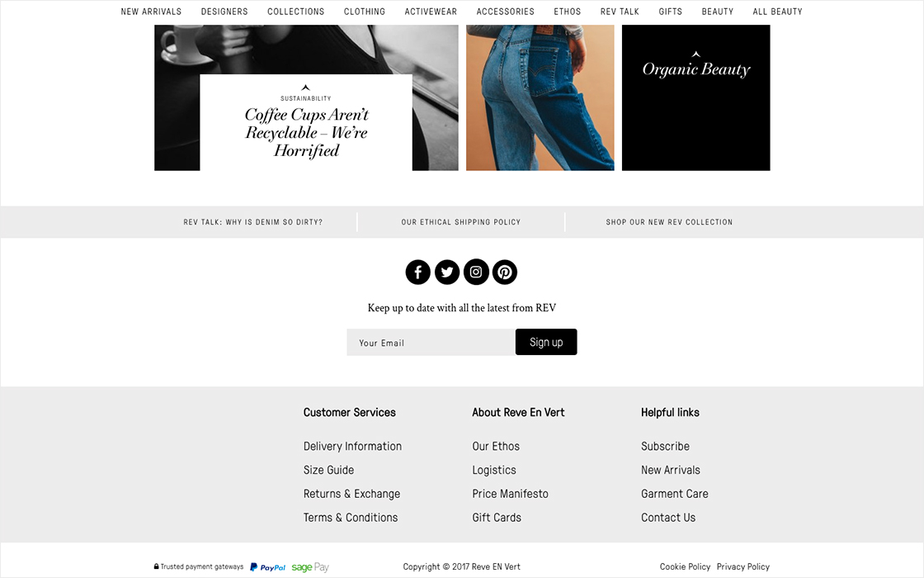Image resolution: width=924 pixels, height=578 pixels.
Task: Open the Instagram social icon
Action: [x=476, y=272]
